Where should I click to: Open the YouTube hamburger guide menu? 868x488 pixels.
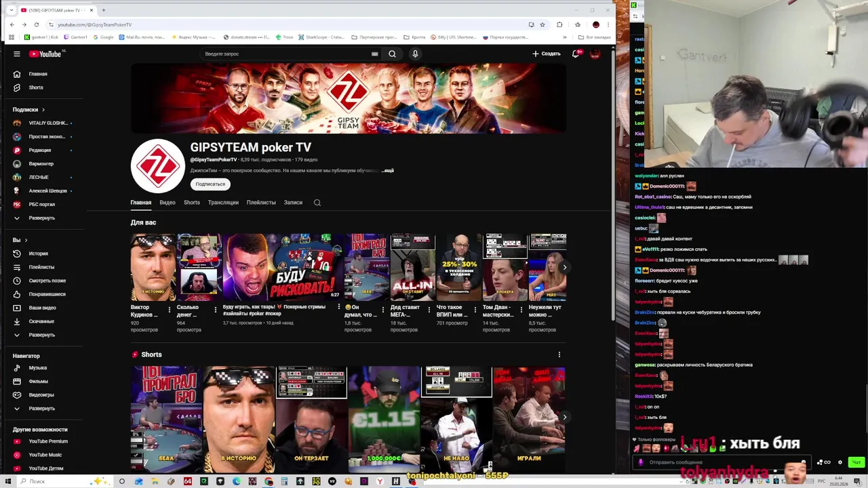(17, 54)
